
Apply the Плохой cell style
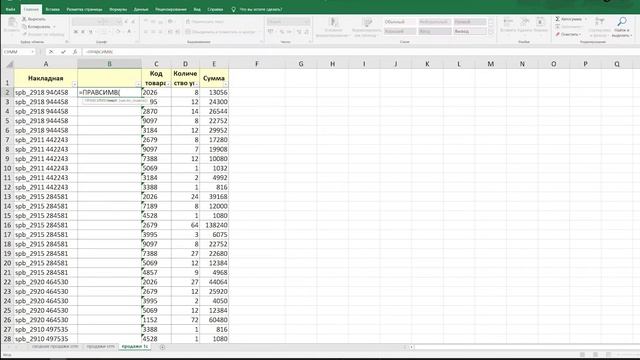pyautogui.click(x=470, y=22)
